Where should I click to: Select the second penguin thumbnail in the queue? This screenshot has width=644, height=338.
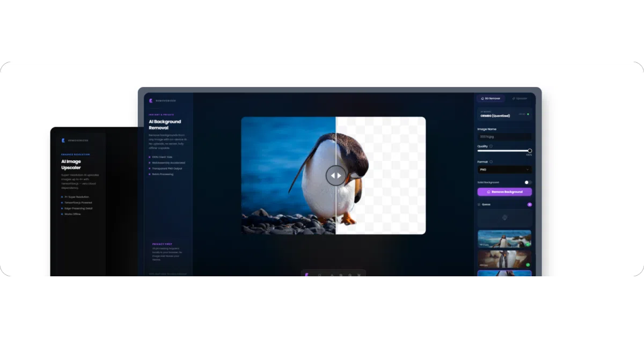click(x=504, y=259)
